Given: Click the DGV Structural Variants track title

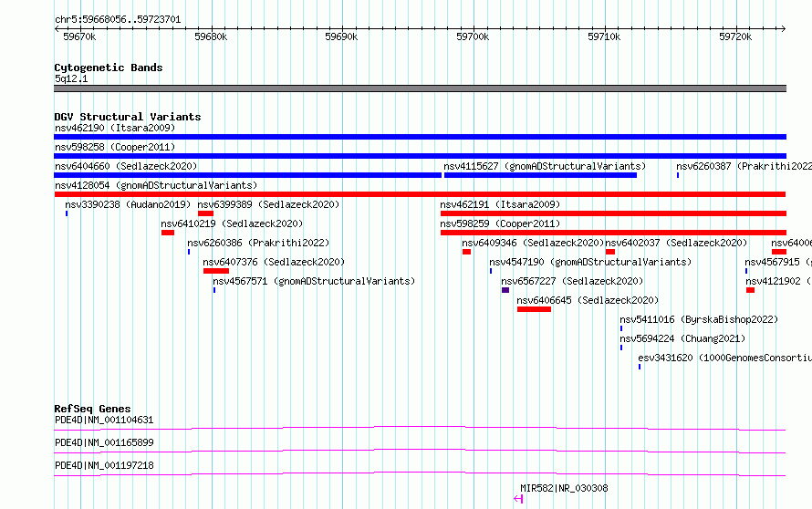Looking at the screenshot, I should pos(128,117).
